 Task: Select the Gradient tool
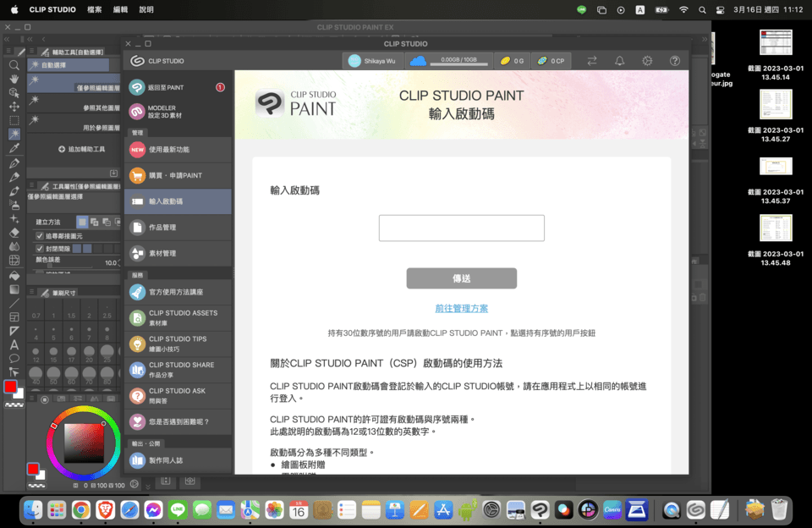click(14, 289)
